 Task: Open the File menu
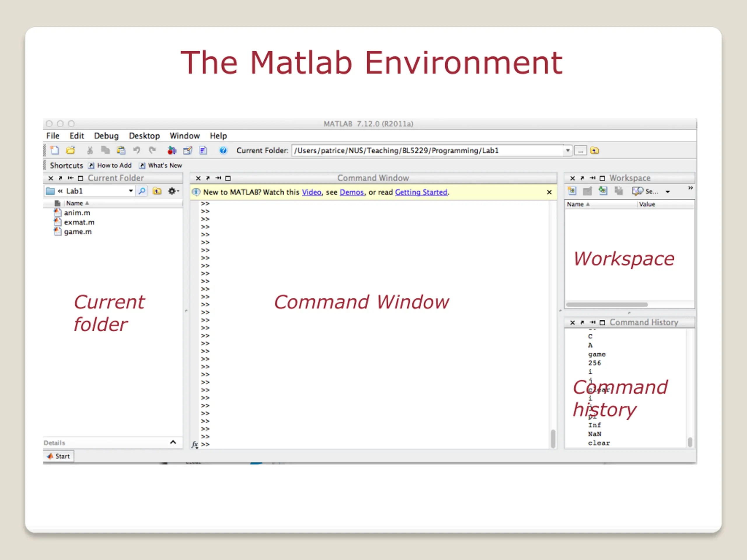(53, 136)
